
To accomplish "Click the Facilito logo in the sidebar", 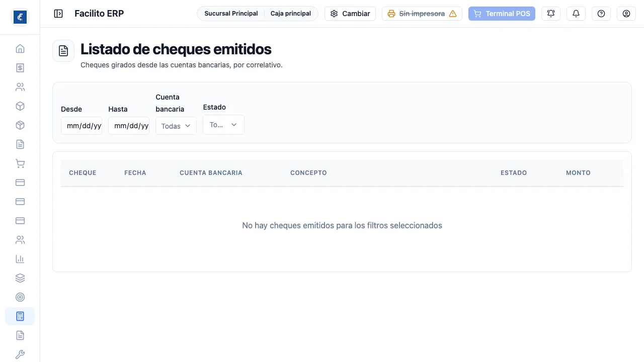I will [20, 17].
